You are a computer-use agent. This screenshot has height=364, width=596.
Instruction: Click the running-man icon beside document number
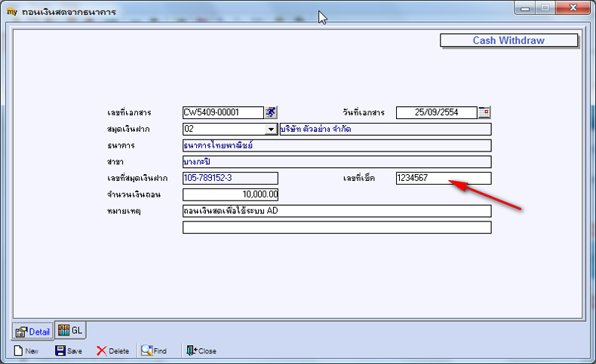pos(271,112)
